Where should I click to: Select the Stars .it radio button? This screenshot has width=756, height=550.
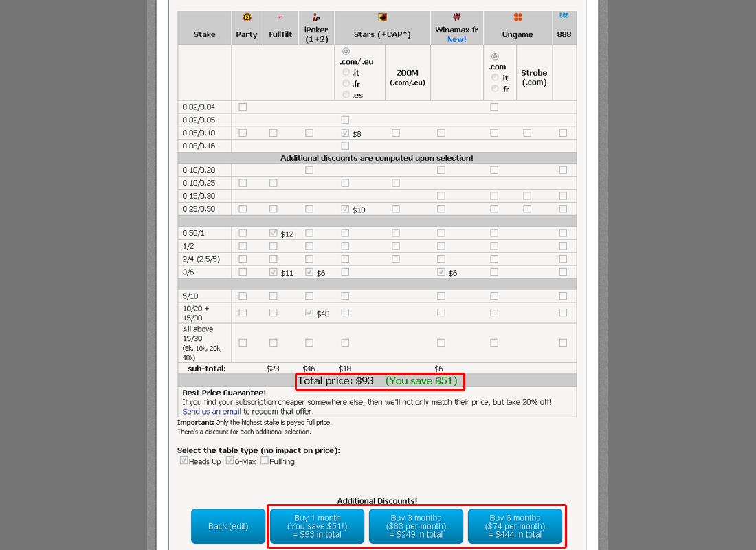coord(346,72)
